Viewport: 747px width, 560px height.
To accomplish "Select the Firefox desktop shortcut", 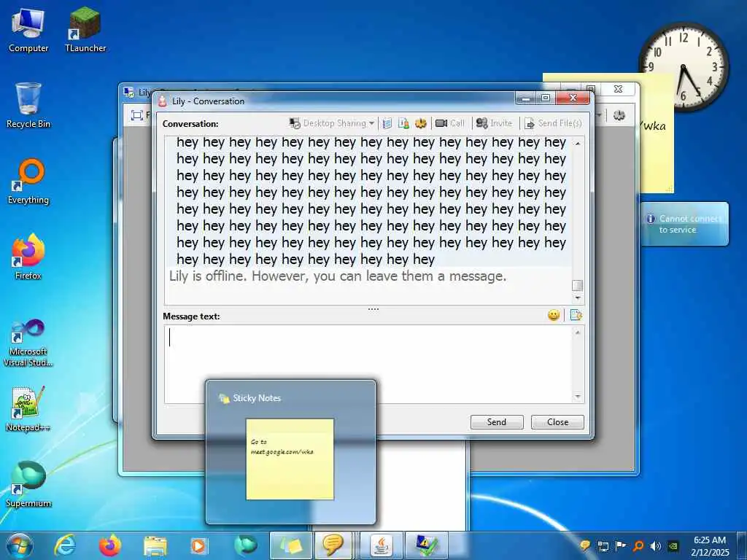I will [28, 257].
